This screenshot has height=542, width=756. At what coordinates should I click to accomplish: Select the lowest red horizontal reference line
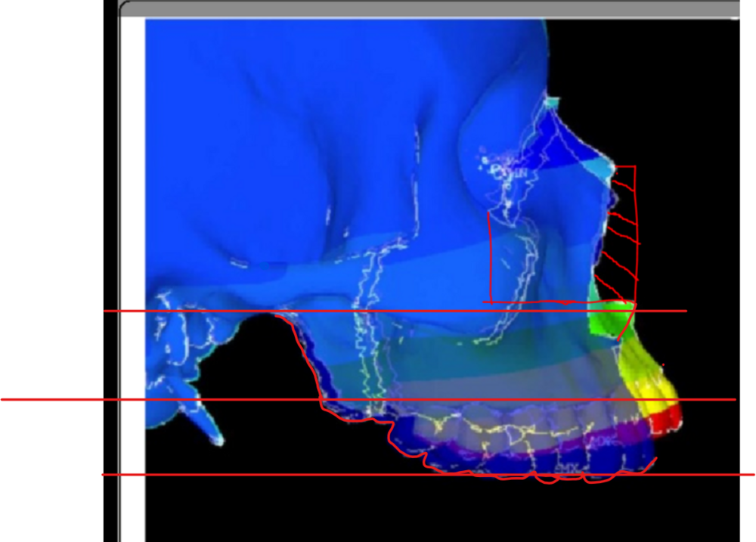pos(227,475)
